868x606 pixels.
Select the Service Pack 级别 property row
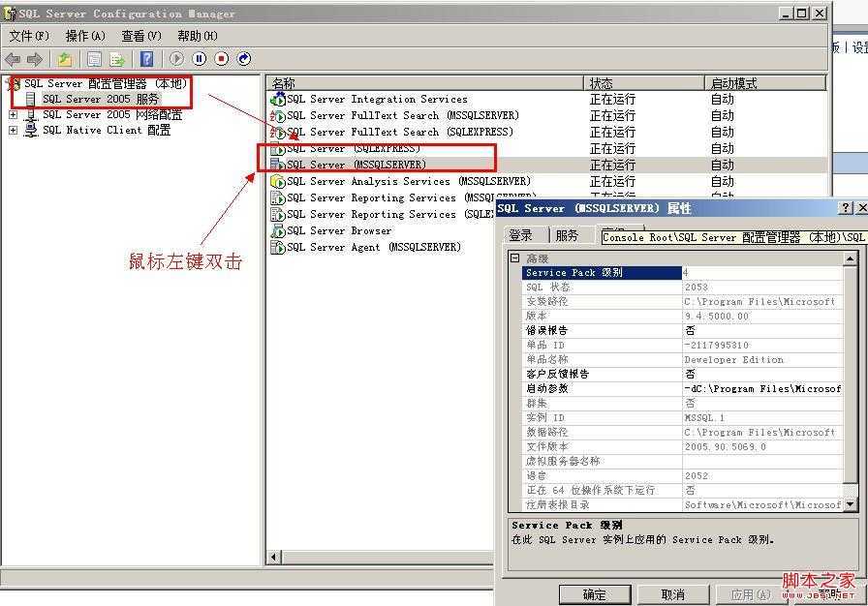click(682, 273)
